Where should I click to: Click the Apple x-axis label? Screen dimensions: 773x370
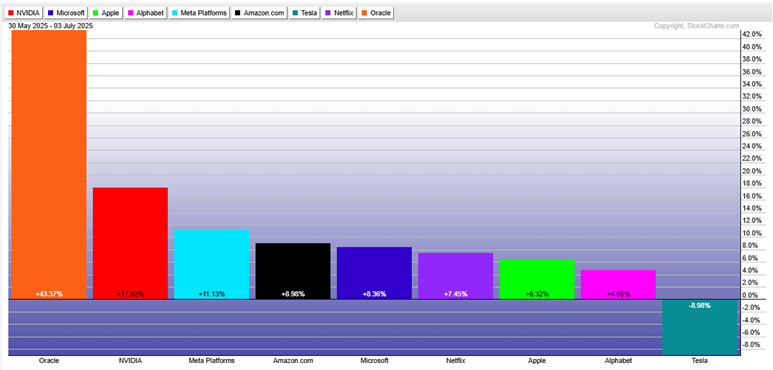(537, 361)
